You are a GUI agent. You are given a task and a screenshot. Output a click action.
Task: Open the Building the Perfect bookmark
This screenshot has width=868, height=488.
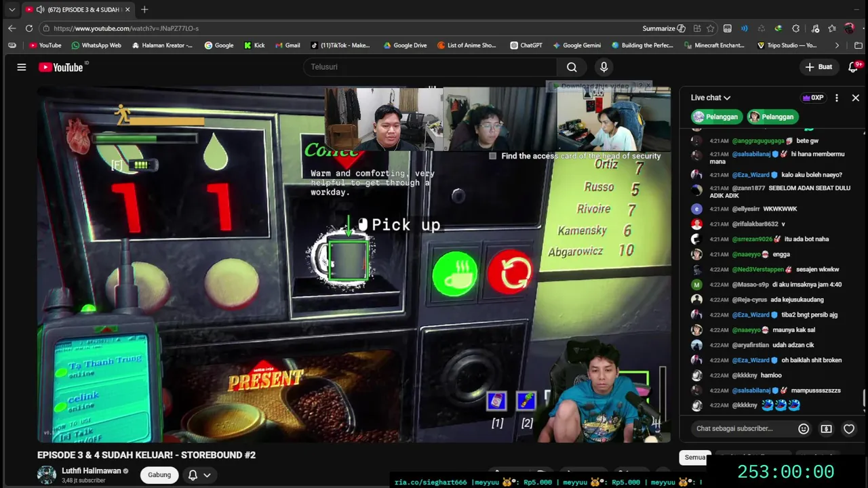coord(642,45)
